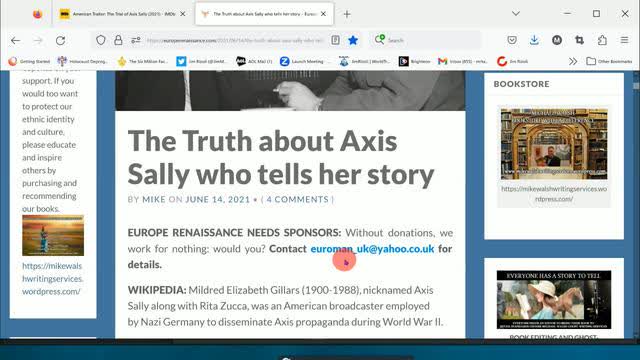The height and width of the screenshot is (360, 640).
Task: Click the WIKIPEDIA: bold label
Action: tap(157, 290)
